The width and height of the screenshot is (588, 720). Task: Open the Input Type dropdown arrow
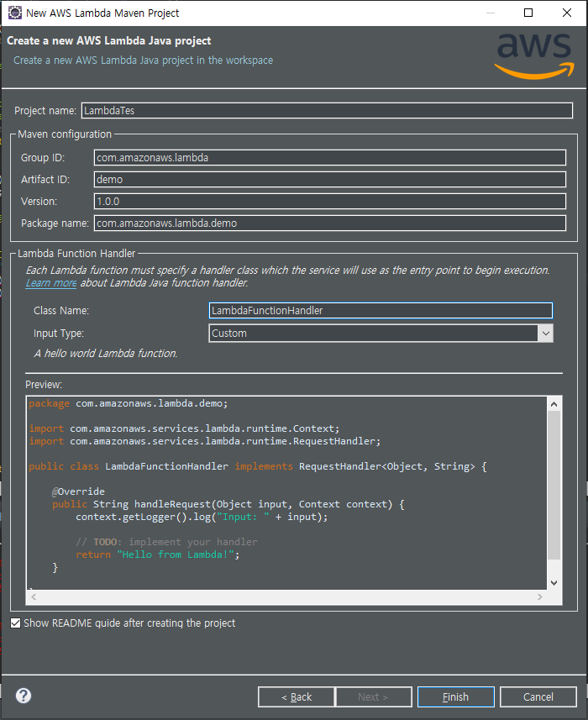[545, 334]
